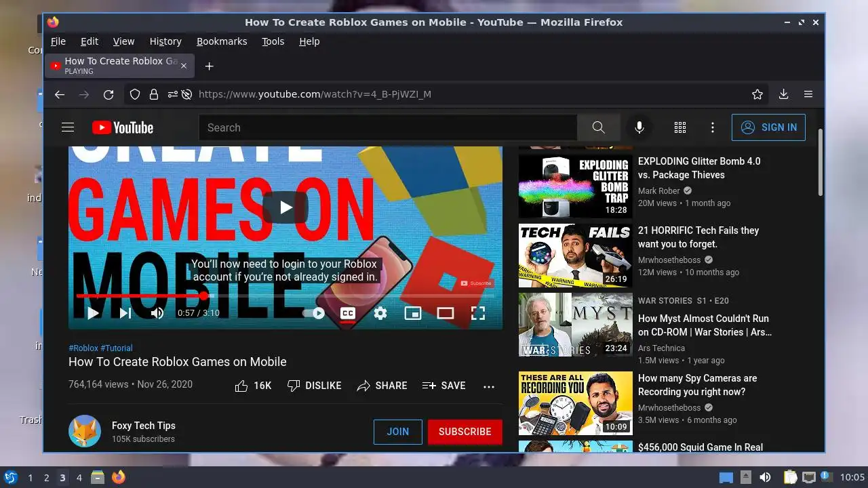Open the View menu

(123, 41)
